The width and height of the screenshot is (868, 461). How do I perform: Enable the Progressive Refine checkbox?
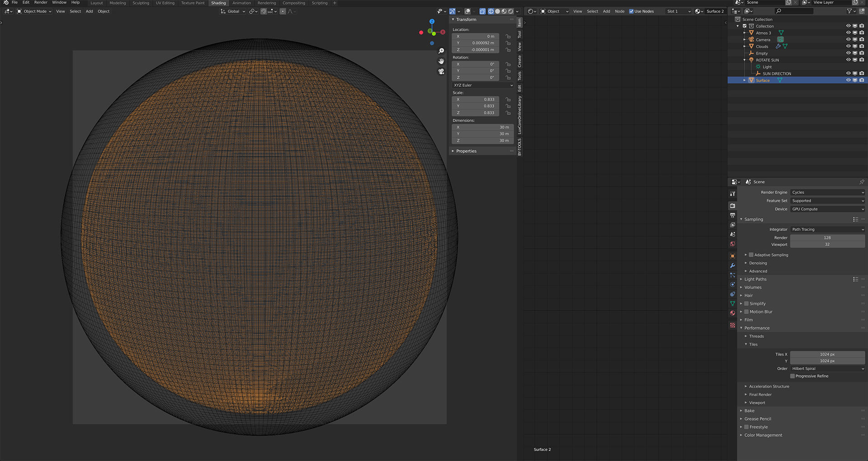[793, 376]
